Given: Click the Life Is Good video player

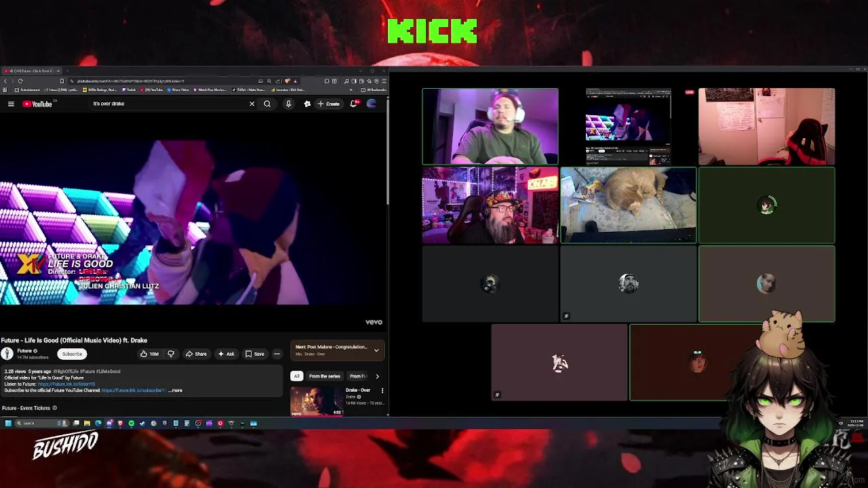Looking at the screenshot, I should point(193,222).
